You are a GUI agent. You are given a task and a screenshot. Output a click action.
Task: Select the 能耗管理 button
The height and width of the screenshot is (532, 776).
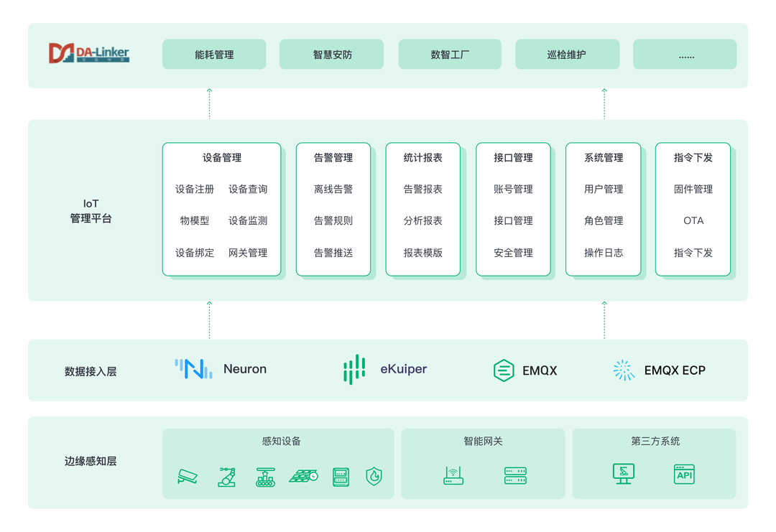click(214, 55)
